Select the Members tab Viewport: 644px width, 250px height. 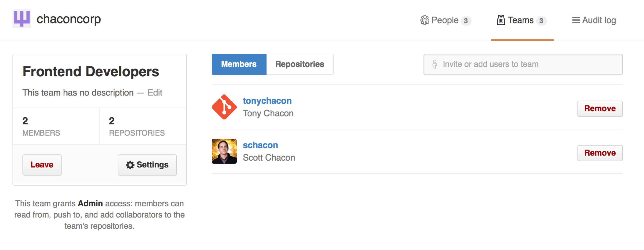point(239,64)
